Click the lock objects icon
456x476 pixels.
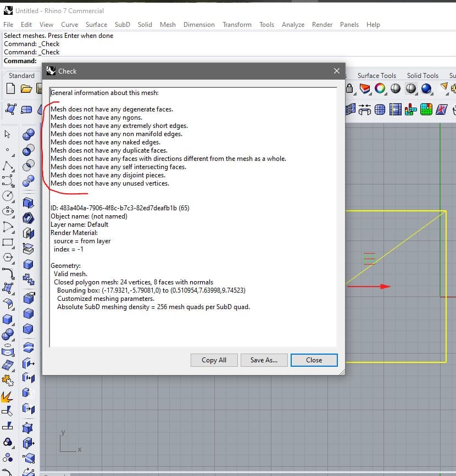(349, 88)
